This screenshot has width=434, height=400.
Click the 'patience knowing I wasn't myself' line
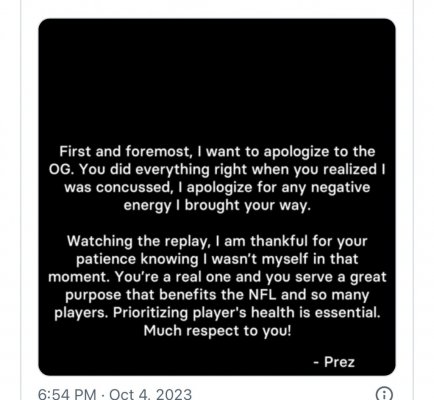pyautogui.click(x=217, y=259)
